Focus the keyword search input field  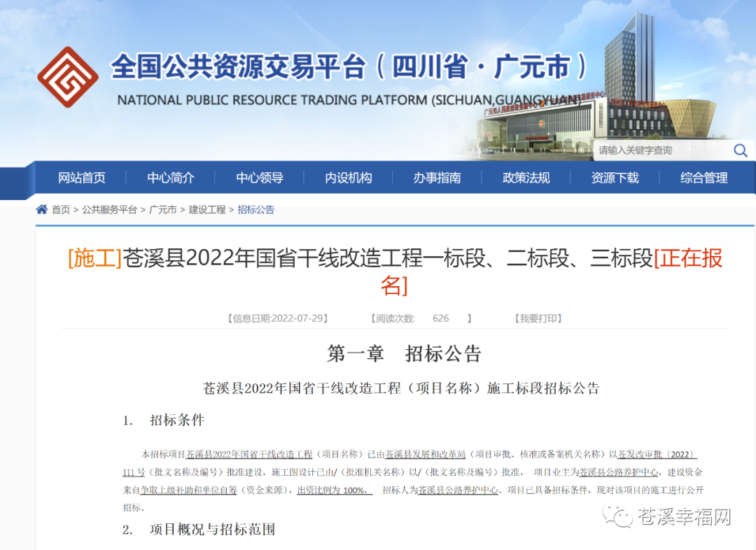[x=662, y=150]
